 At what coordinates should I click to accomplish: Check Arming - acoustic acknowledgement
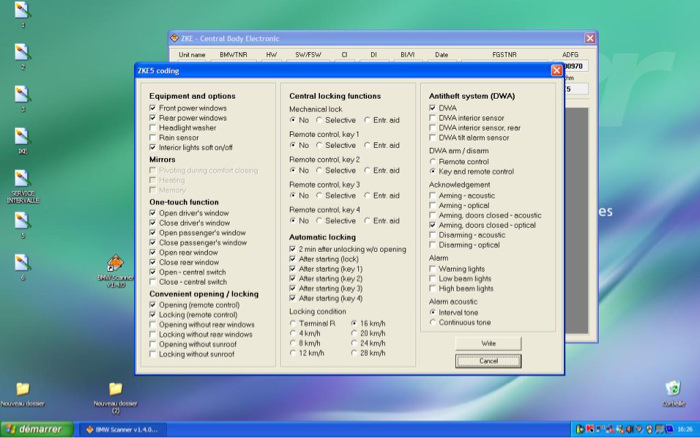click(x=432, y=196)
